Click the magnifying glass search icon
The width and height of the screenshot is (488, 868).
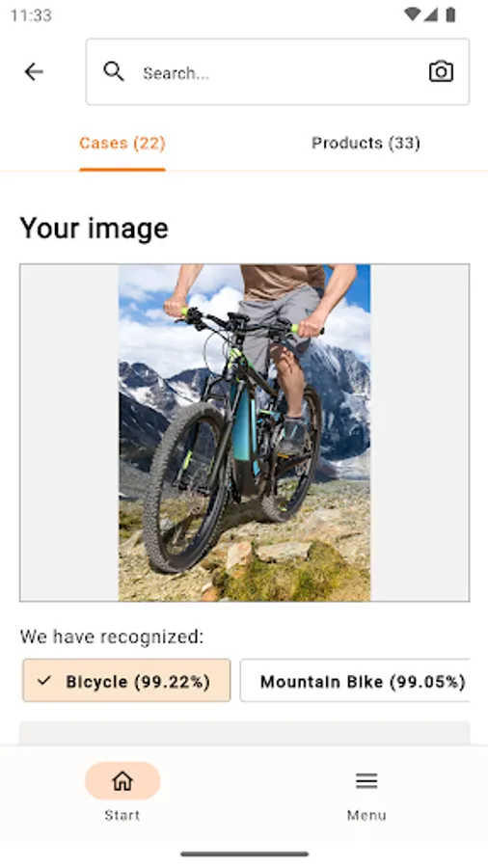click(x=114, y=72)
